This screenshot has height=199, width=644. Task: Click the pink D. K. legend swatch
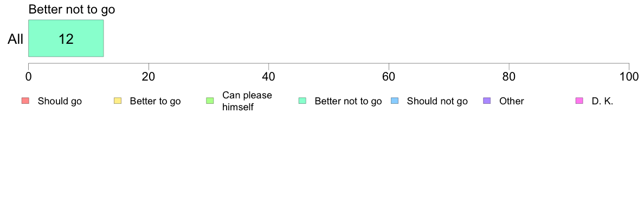(579, 101)
